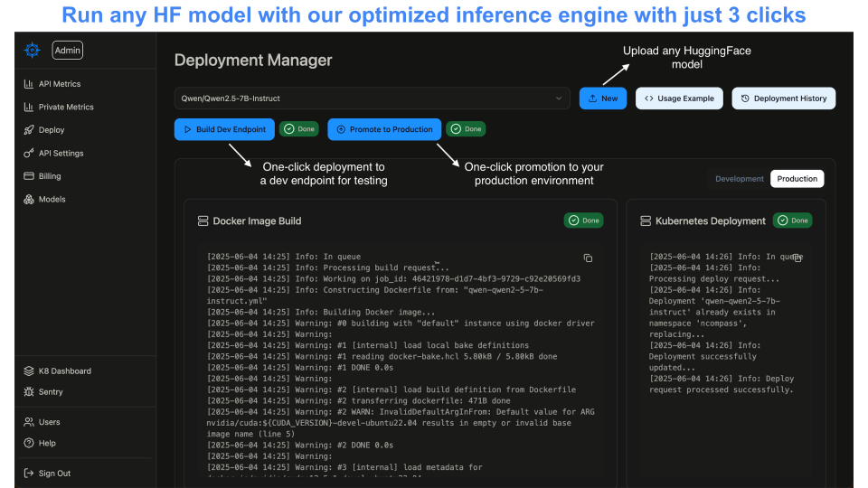Copy the Docker Image Build log
Screen dimensions: 868x488
point(588,258)
